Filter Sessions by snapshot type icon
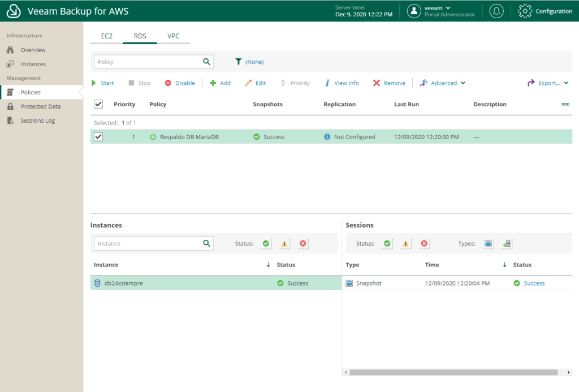The width and height of the screenshot is (579, 392). 488,243
